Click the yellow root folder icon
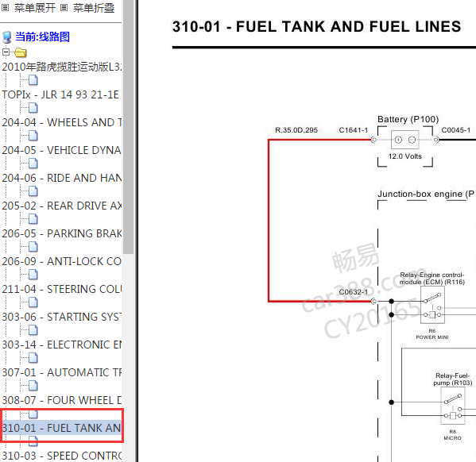476x462 pixels. pyautogui.click(x=21, y=52)
